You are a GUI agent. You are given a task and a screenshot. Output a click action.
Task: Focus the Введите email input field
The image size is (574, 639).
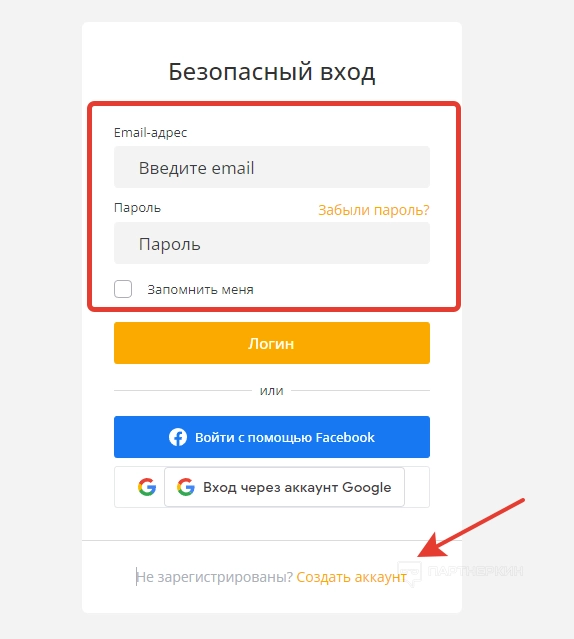(272, 167)
